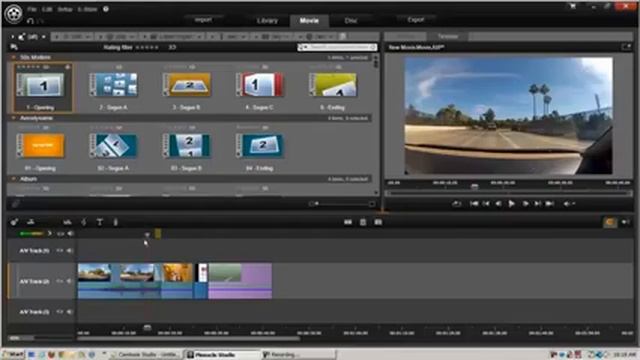Toggle audio scrubbing speaker icon
Screen dimensions: 640x360
click(625, 222)
